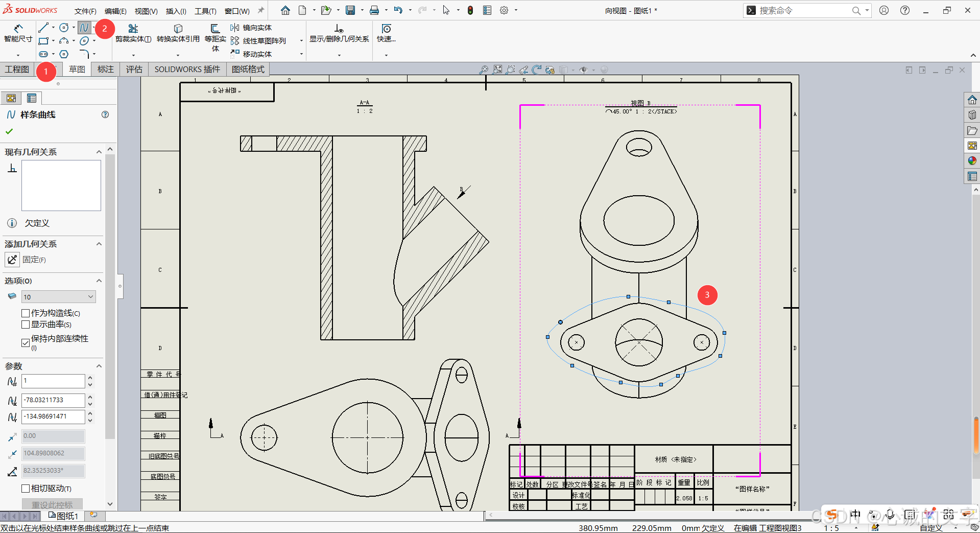The height and width of the screenshot is (533, 980).
Task: Click the 固定(F) fix relation button
Action: coord(12,260)
